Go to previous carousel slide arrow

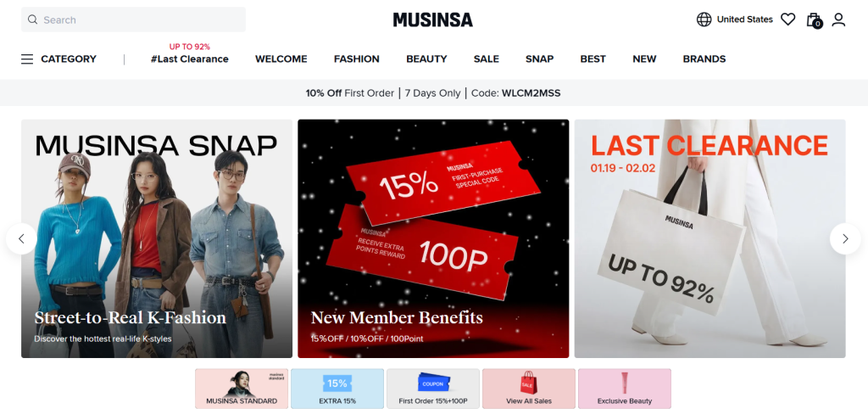point(21,239)
